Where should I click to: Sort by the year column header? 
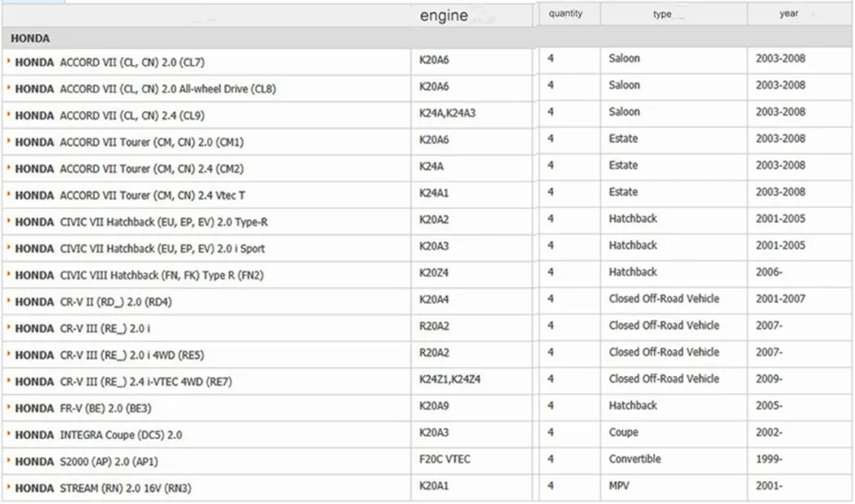(x=788, y=14)
